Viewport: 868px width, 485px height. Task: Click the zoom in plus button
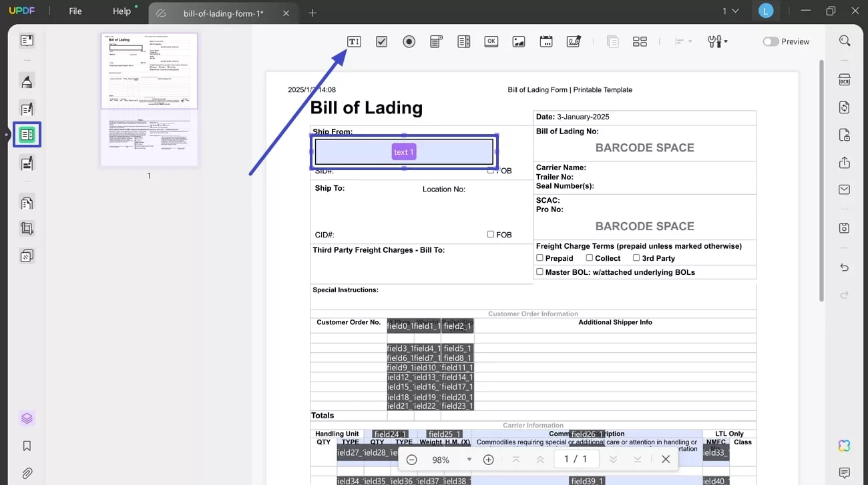pyautogui.click(x=488, y=460)
